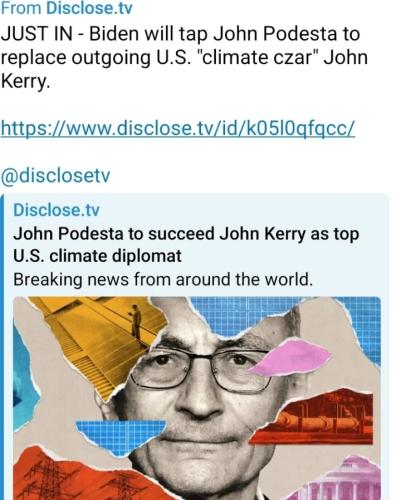Click the pink torn paper piece in image

tap(290, 357)
